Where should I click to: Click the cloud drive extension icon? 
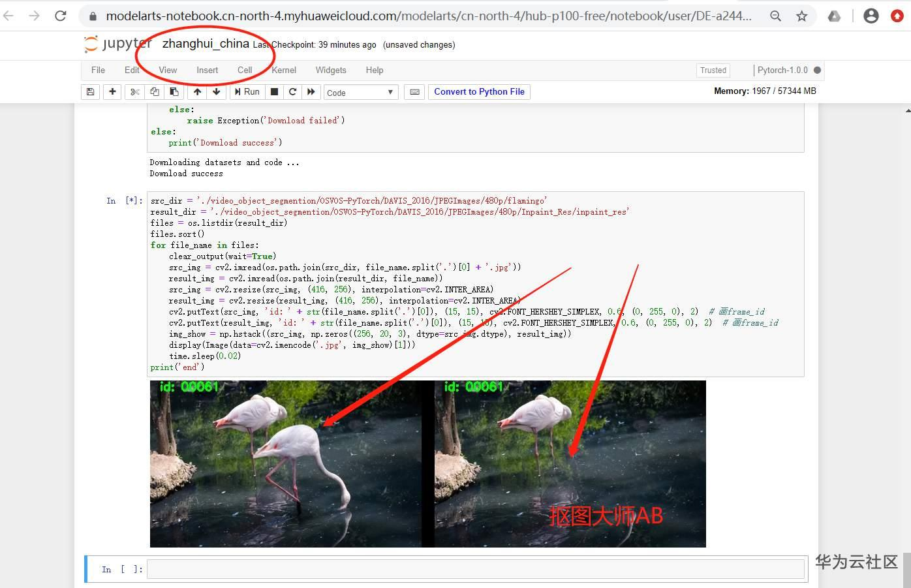click(x=834, y=16)
